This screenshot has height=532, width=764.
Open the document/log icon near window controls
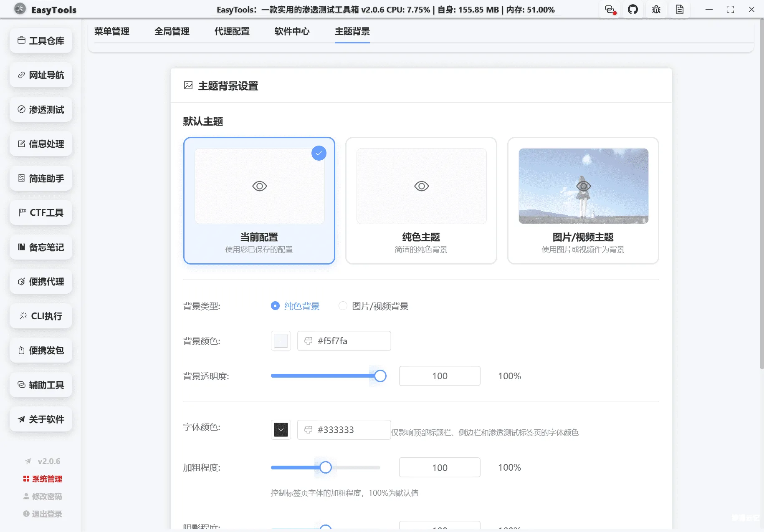click(x=680, y=9)
